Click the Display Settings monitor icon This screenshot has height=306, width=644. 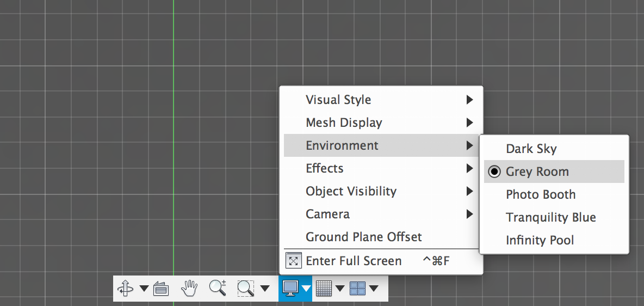[x=290, y=288]
